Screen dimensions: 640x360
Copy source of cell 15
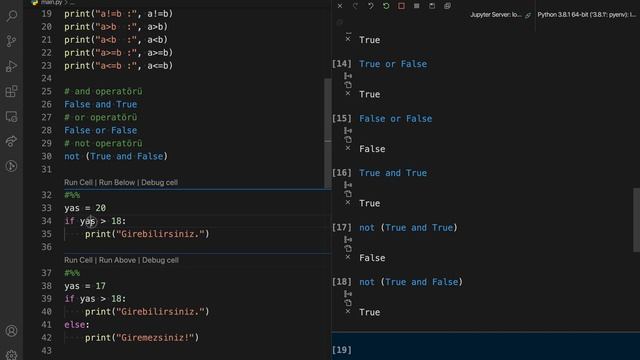(348, 140)
